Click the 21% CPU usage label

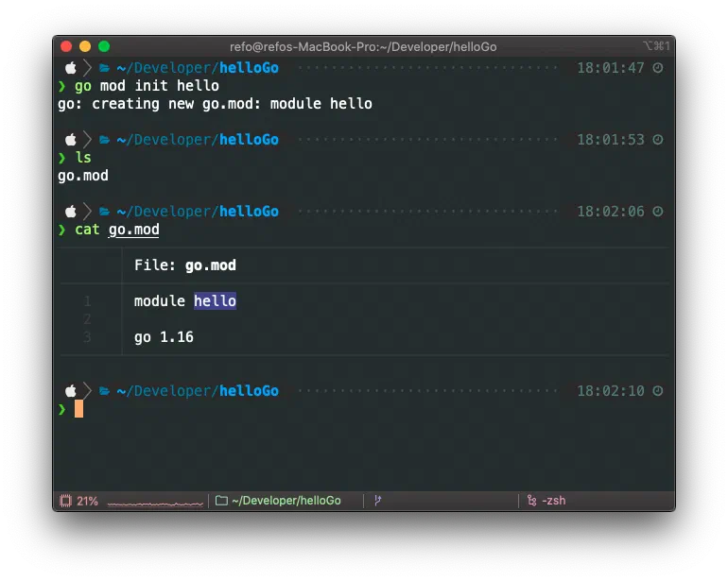point(87,501)
